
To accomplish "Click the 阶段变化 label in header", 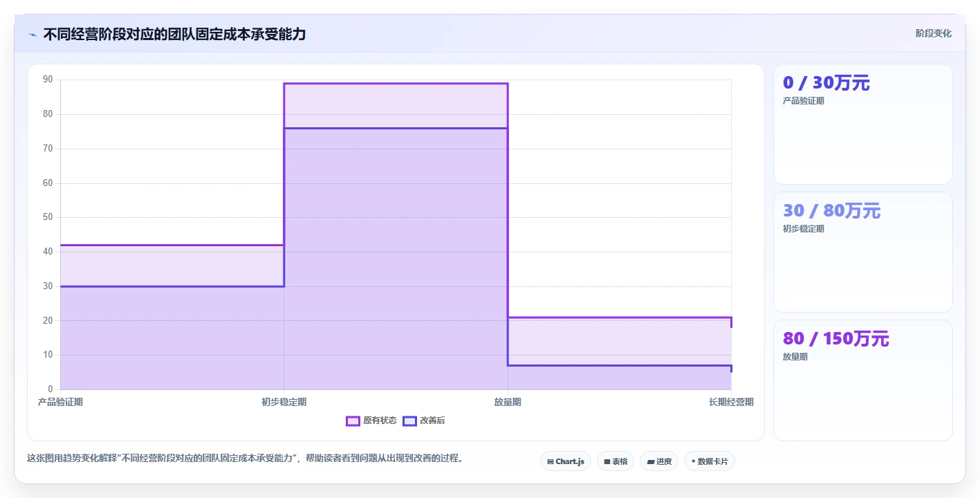I will coord(933,33).
